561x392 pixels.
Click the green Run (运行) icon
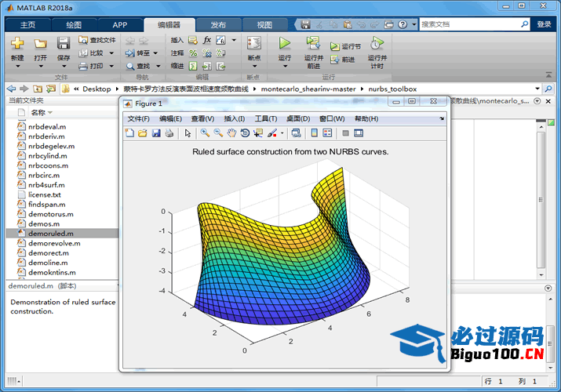285,43
